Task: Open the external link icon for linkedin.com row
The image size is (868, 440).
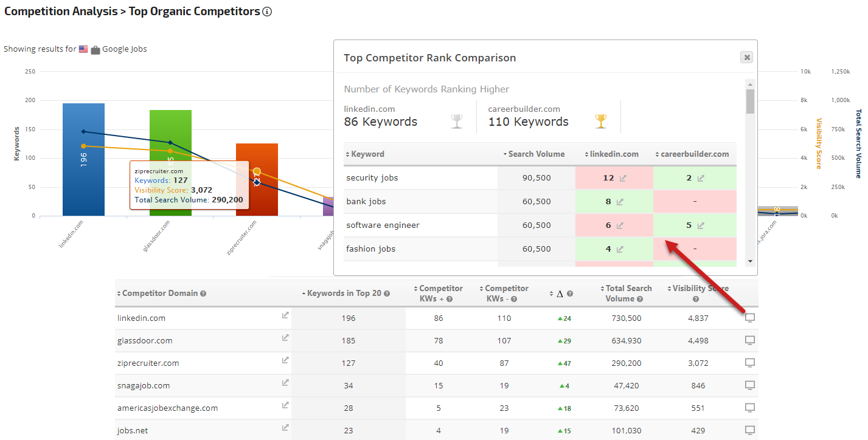Action: click(285, 315)
